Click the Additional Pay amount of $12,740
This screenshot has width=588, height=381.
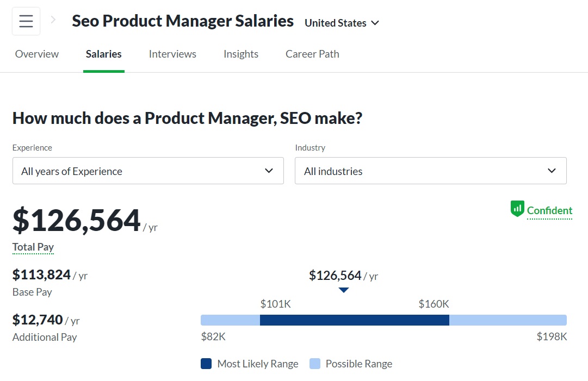(38, 320)
